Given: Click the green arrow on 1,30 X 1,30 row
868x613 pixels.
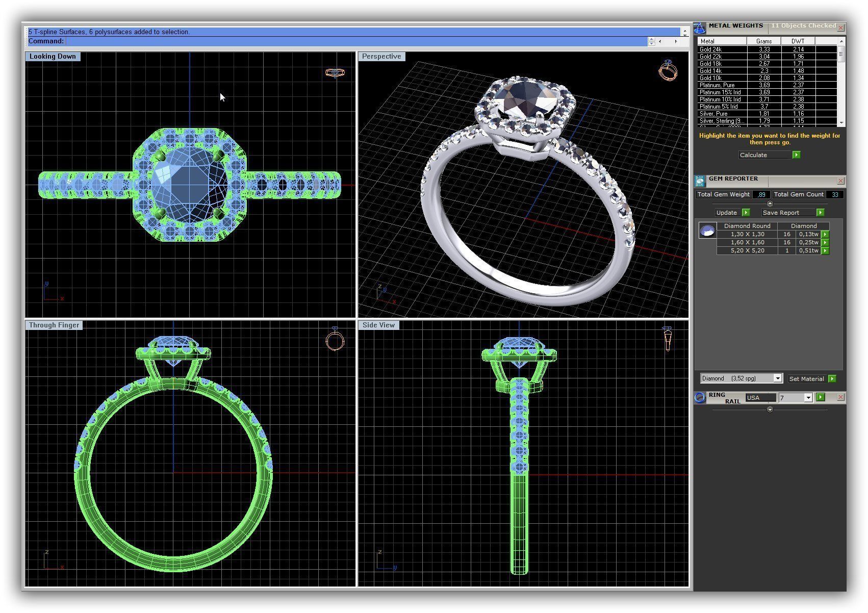Looking at the screenshot, I should point(825,235).
